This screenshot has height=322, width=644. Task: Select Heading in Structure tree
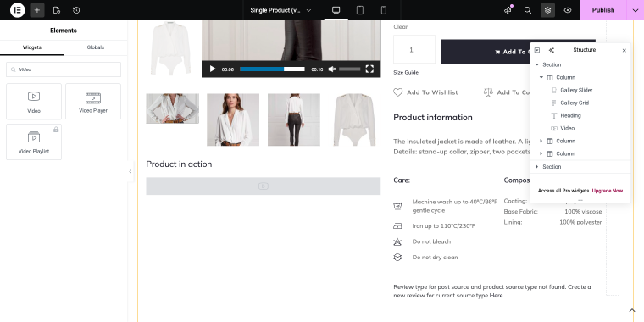tap(570, 115)
